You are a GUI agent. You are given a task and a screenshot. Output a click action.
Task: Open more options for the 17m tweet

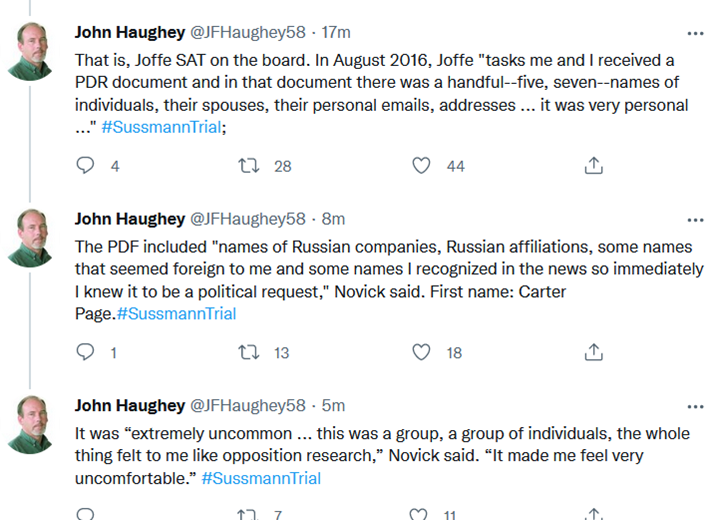coord(695,33)
